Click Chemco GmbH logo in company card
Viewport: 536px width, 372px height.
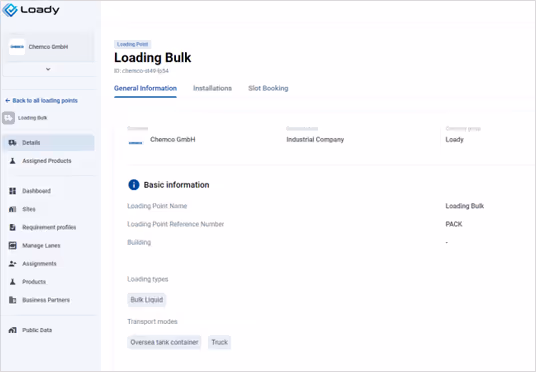(x=135, y=143)
